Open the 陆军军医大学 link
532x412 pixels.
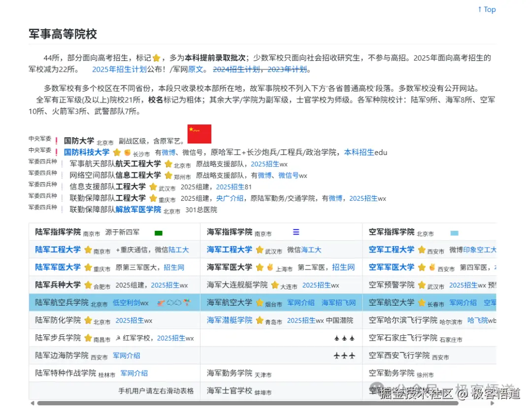click(58, 267)
